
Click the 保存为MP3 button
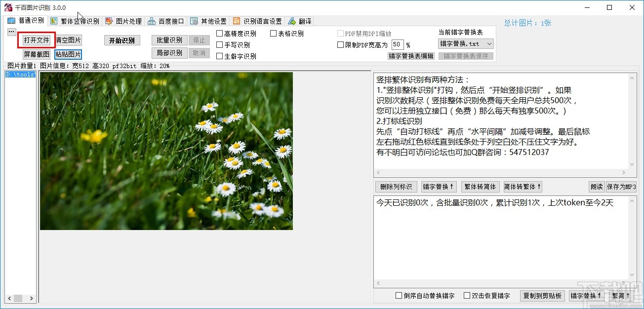(621, 187)
